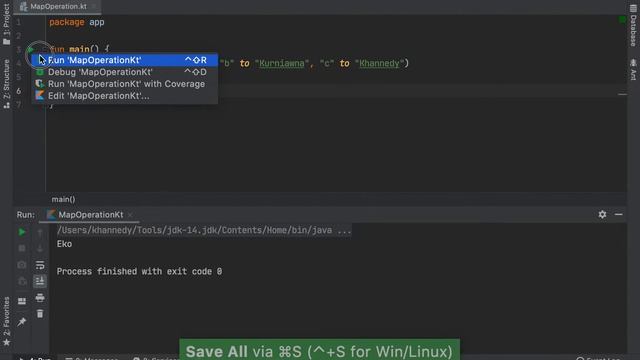Click the Down the Stack Trace arrow
This screenshot has height=360, width=640.
tap(40, 248)
